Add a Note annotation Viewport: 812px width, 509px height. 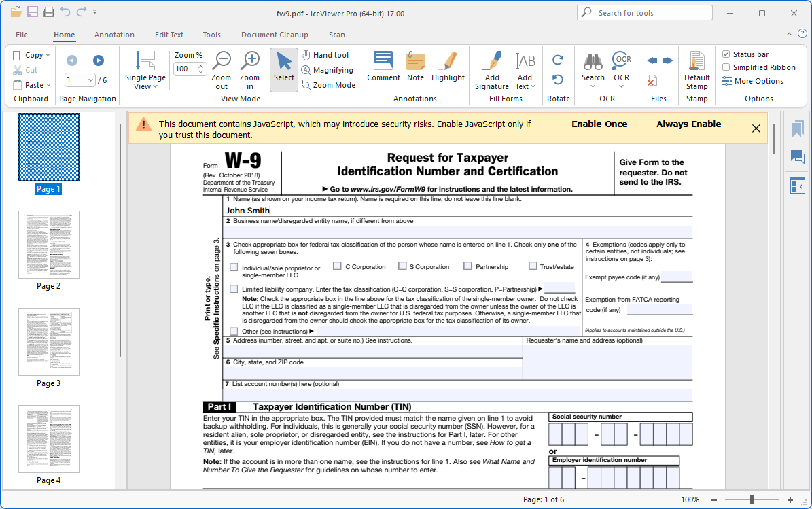[x=415, y=61]
